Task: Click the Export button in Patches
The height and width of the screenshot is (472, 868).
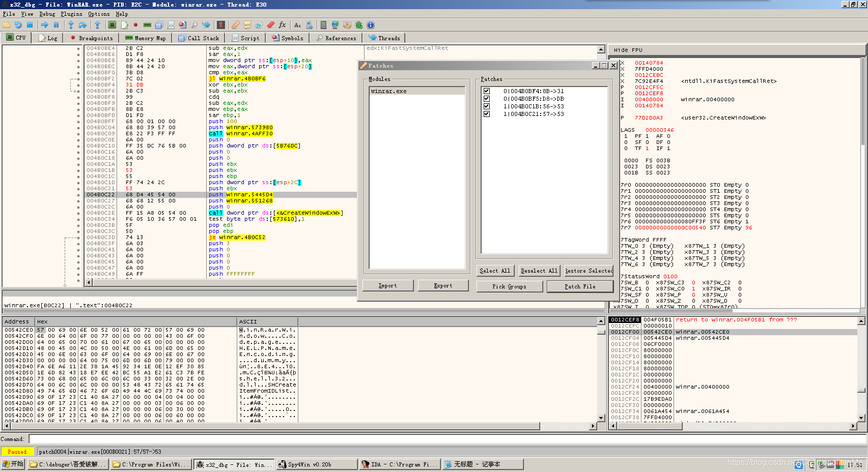Action: [443, 286]
